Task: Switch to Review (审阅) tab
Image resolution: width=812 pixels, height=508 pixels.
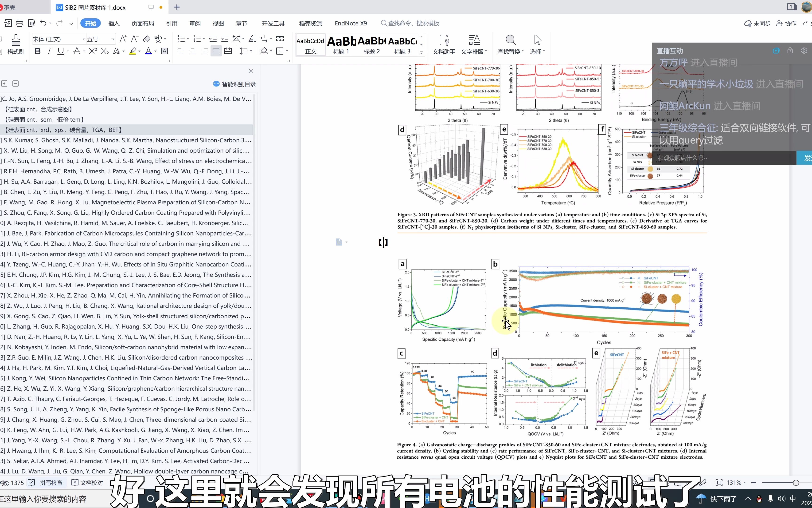Action: coord(195,23)
